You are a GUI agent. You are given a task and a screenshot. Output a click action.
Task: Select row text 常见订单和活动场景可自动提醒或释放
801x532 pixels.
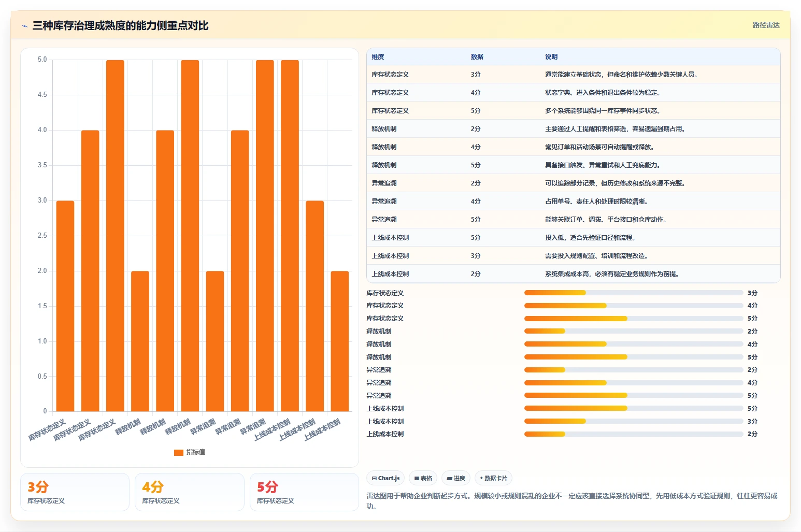coord(600,147)
